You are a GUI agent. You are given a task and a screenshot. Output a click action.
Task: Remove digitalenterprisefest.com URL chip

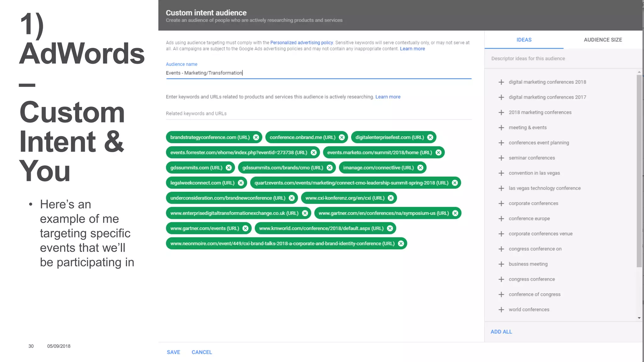click(430, 137)
